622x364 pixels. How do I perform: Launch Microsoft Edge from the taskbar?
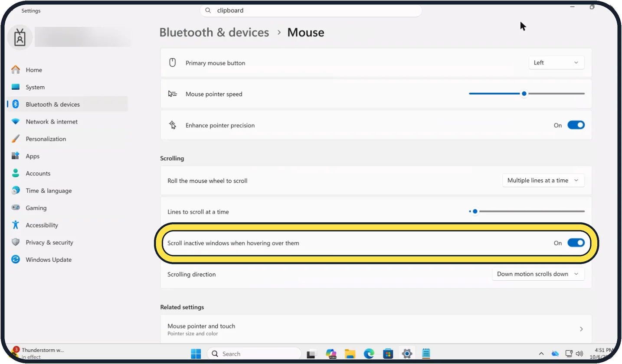coord(369,354)
